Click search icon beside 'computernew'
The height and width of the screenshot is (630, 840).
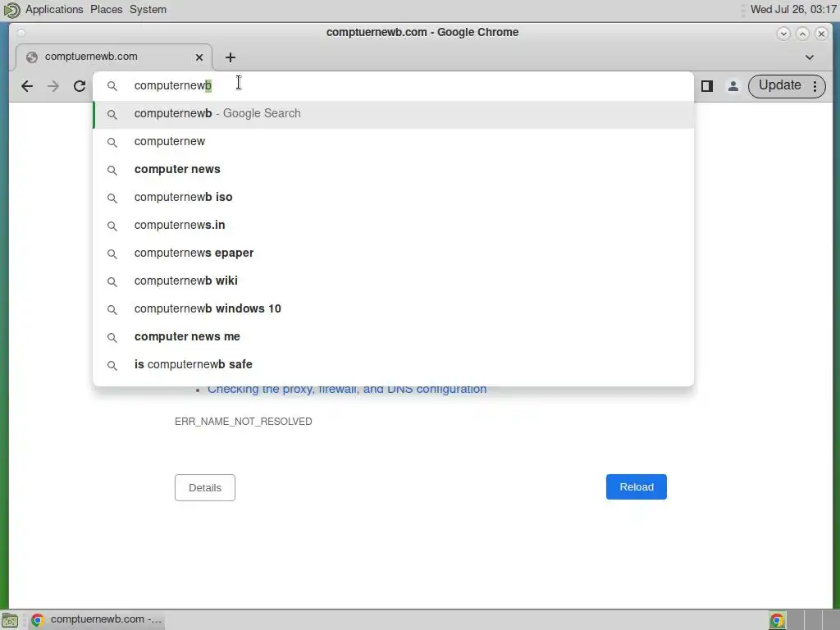[x=112, y=142]
